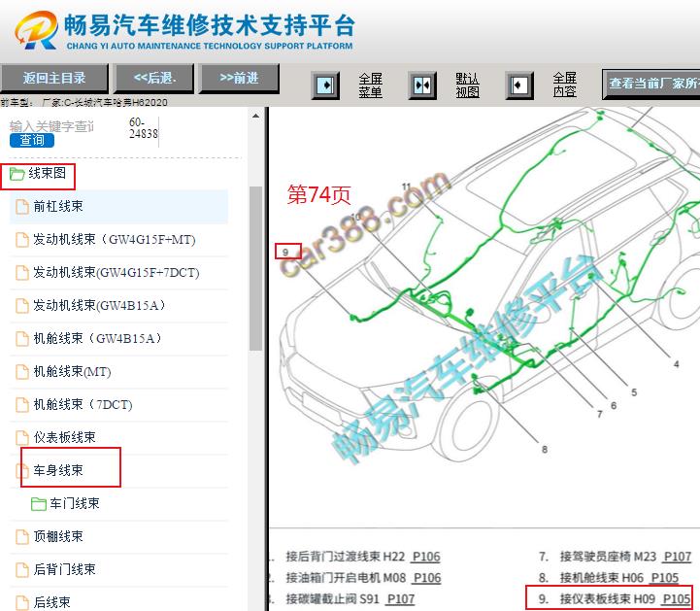Screen dimensions: 700x611
Task: Click the blue 查询 search button
Action: point(32,140)
